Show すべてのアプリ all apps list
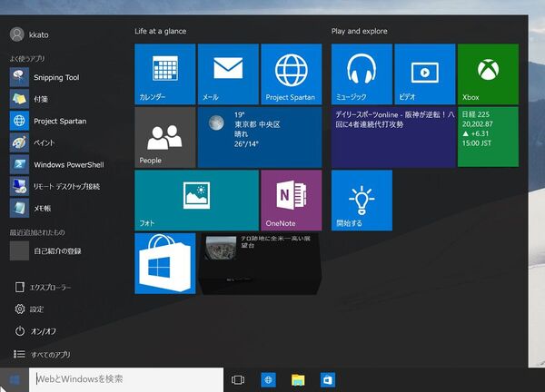This screenshot has width=545, height=392. [42, 354]
